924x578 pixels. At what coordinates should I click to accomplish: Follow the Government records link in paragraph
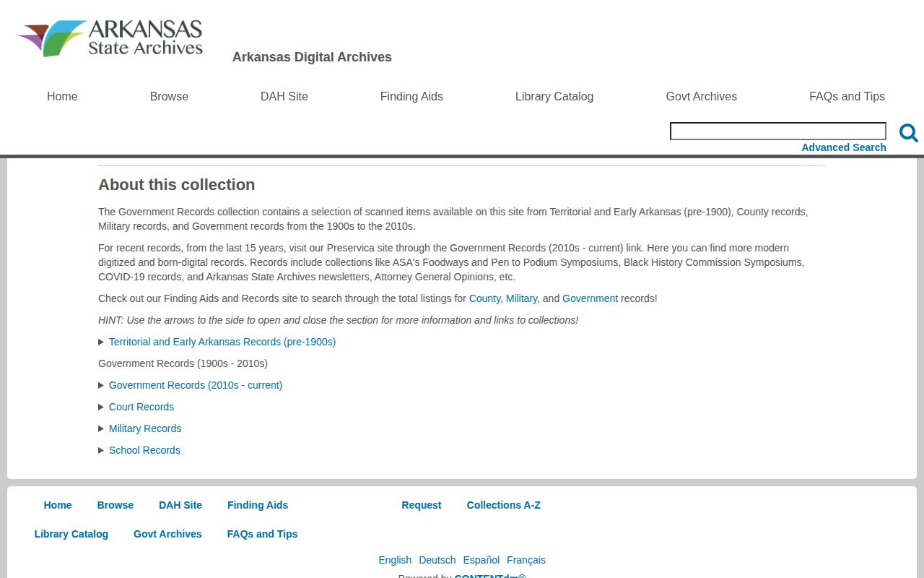click(590, 298)
